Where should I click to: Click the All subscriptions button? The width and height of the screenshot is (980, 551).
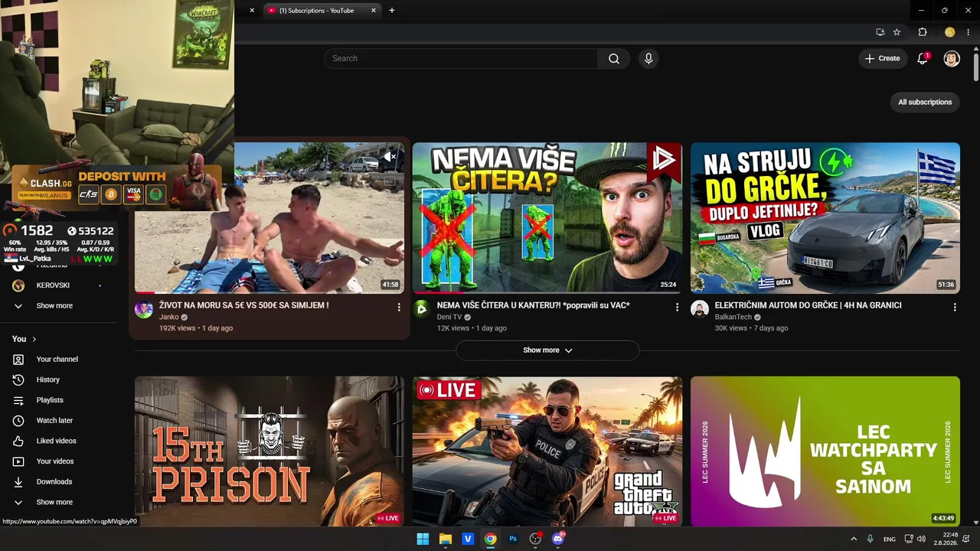[925, 102]
